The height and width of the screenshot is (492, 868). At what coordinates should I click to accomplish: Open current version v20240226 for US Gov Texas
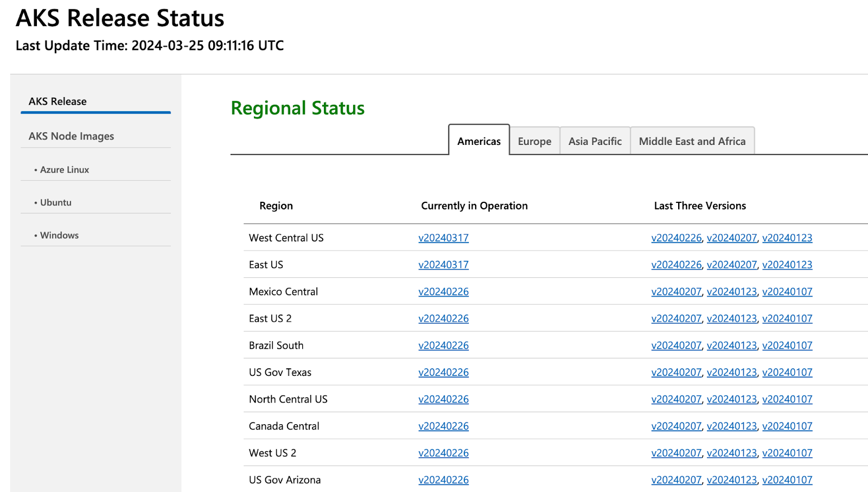(443, 372)
